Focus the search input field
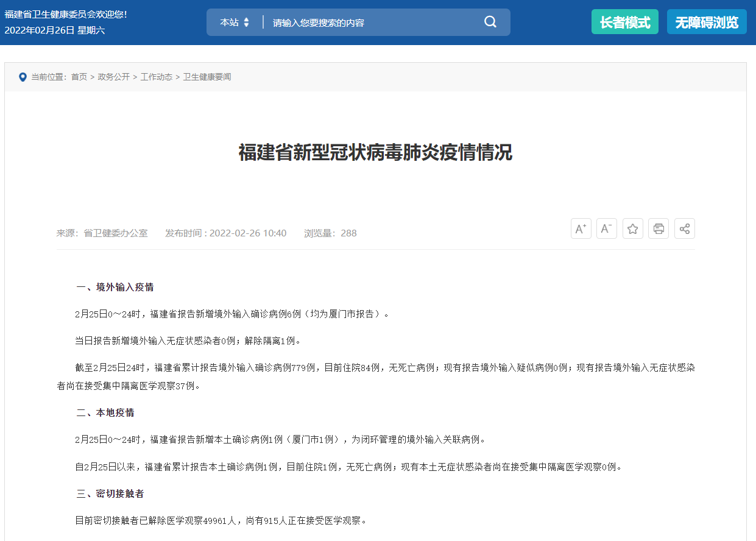The width and height of the screenshot is (756, 541). coord(372,23)
